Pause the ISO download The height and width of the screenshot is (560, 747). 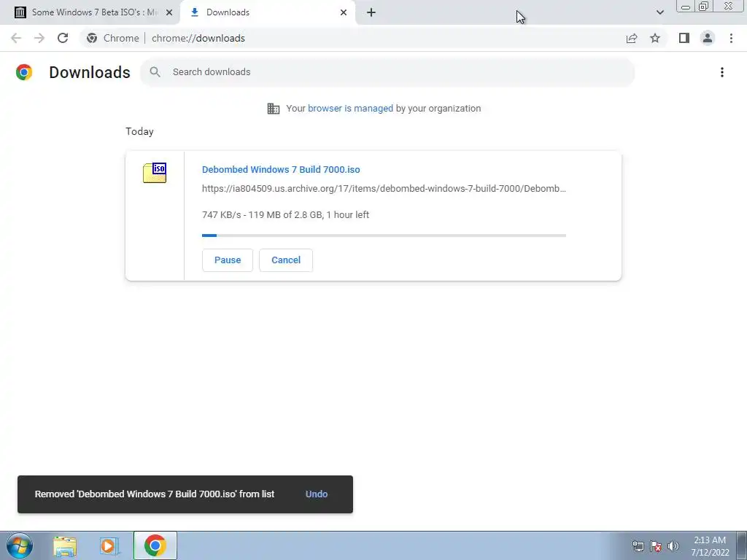click(x=228, y=260)
